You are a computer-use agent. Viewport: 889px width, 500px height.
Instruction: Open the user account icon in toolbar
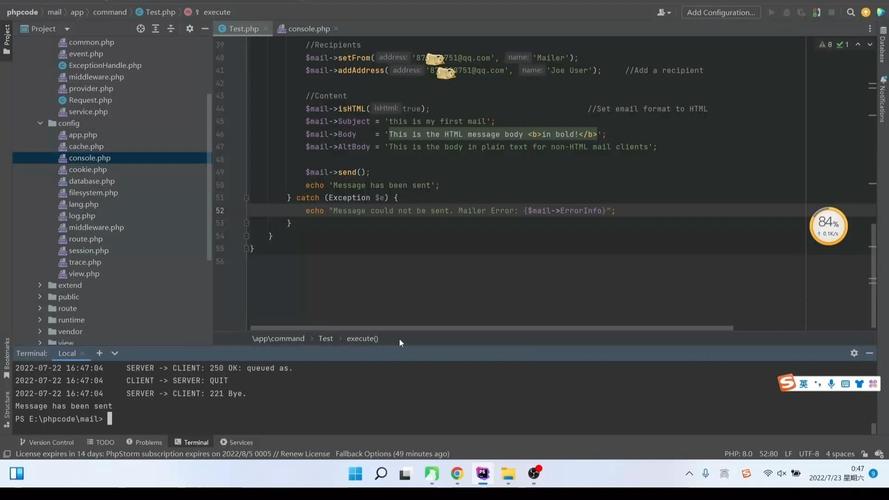(663, 12)
